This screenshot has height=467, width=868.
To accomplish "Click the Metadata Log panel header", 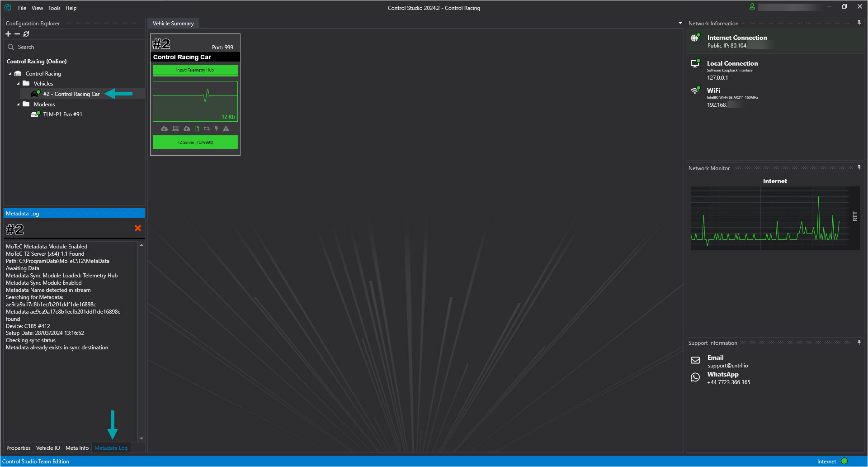I will click(74, 214).
